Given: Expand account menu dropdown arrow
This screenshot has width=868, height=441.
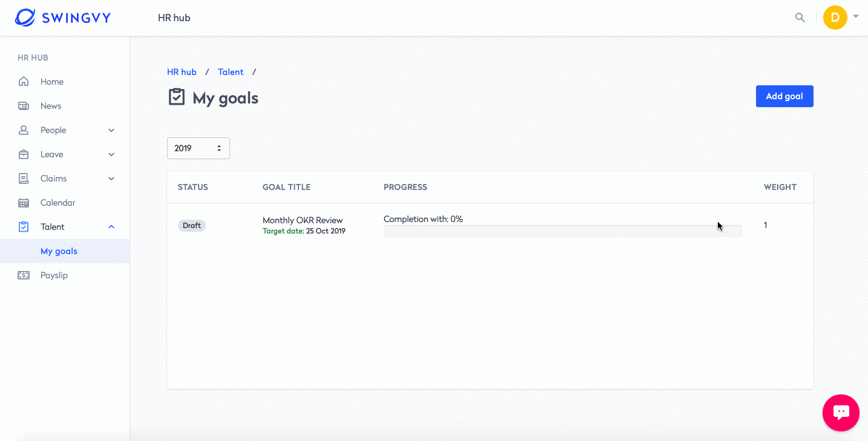Looking at the screenshot, I should coord(856,17).
